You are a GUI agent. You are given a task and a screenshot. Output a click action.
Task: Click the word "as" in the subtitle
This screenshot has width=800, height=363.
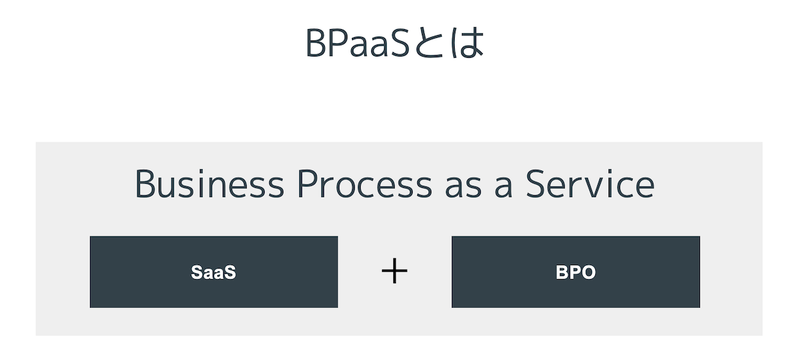click(x=463, y=188)
